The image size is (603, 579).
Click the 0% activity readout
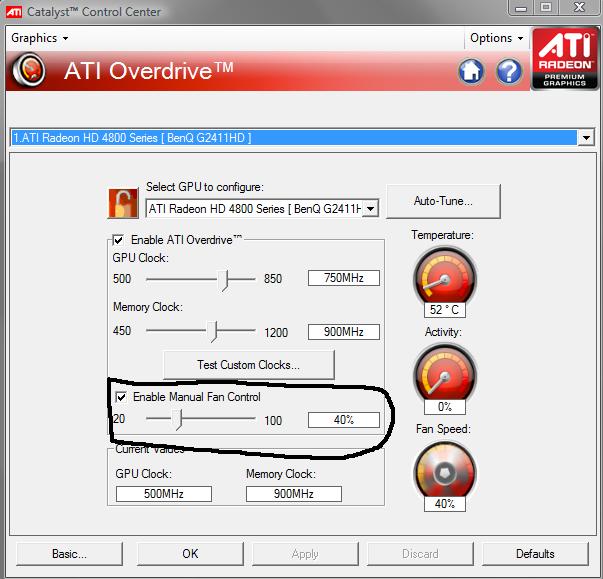[x=445, y=406]
